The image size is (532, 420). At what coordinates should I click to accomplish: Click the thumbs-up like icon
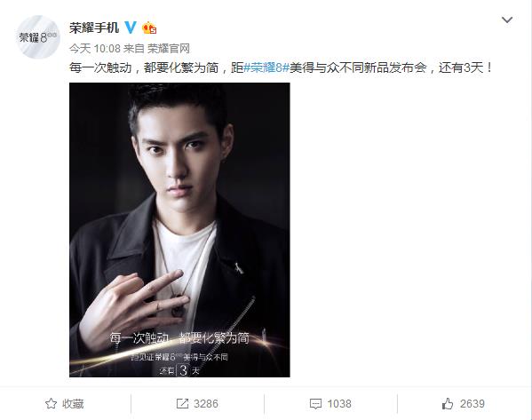point(448,403)
